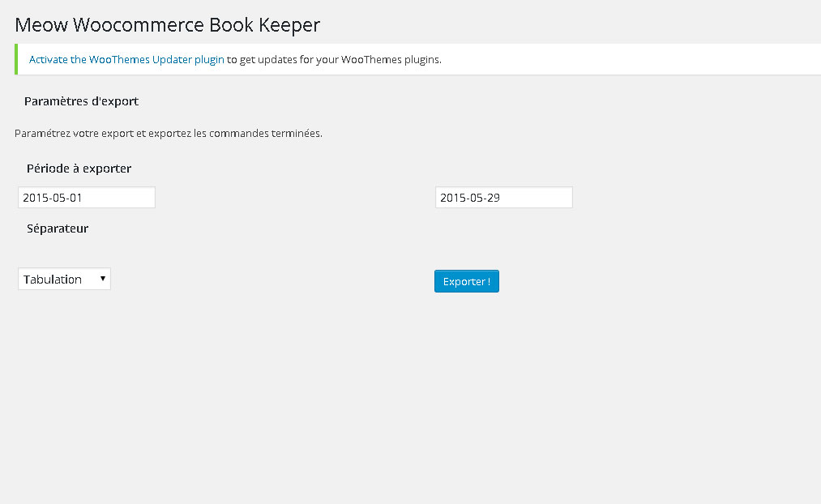This screenshot has width=821, height=504.
Task: Focus the end date field showing 2015-05-29
Action: coord(503,198)
